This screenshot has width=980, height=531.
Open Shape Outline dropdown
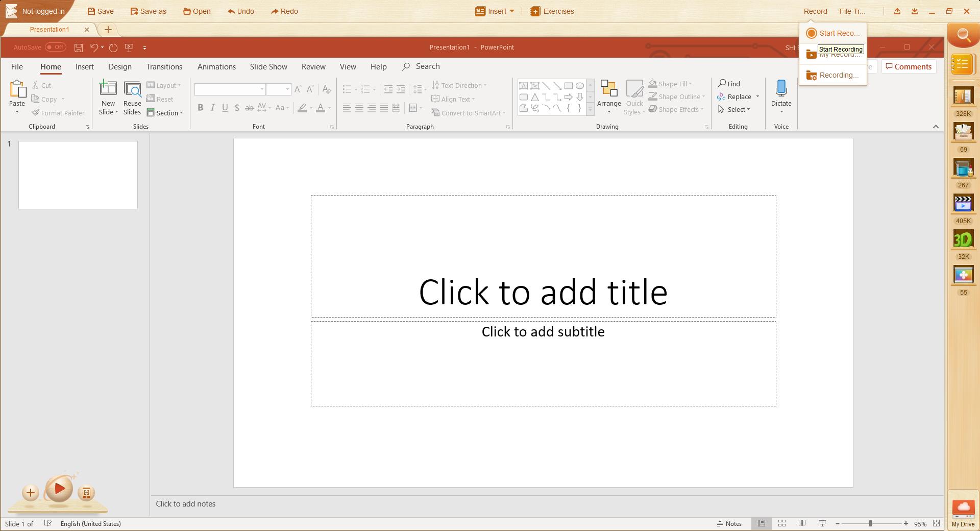coord(677,96)
